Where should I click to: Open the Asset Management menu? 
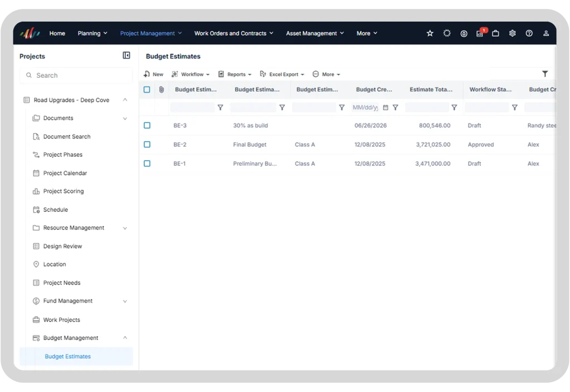(315, 33)
